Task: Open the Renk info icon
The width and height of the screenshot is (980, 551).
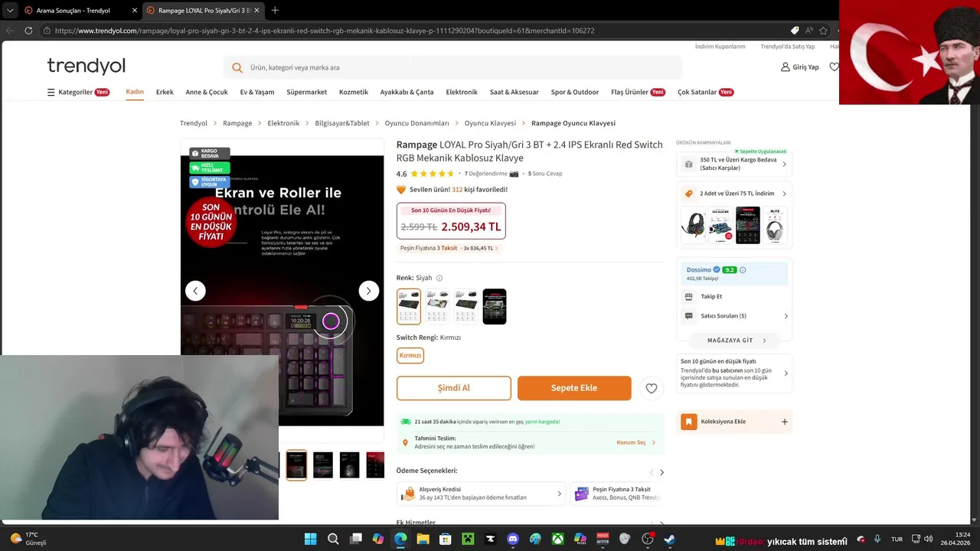Action: [439, 278]
